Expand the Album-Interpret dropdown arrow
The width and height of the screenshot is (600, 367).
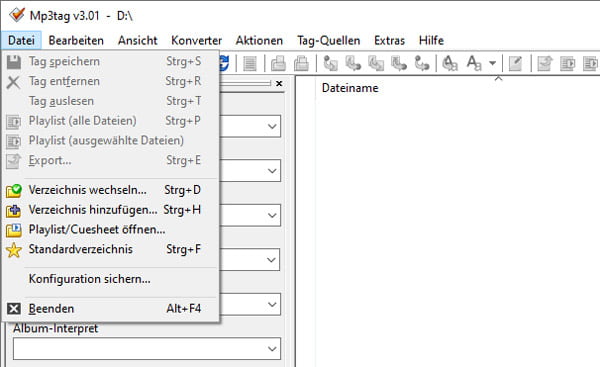pyautogui.click(x=272, y=349)
